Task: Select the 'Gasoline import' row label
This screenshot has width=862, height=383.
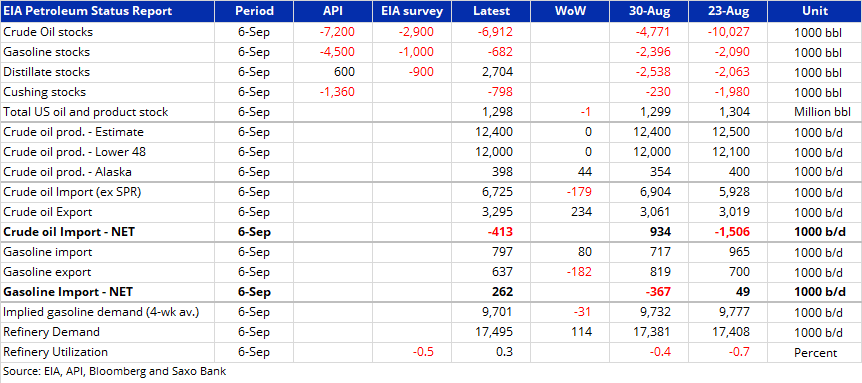Action: tap(48, 252)
